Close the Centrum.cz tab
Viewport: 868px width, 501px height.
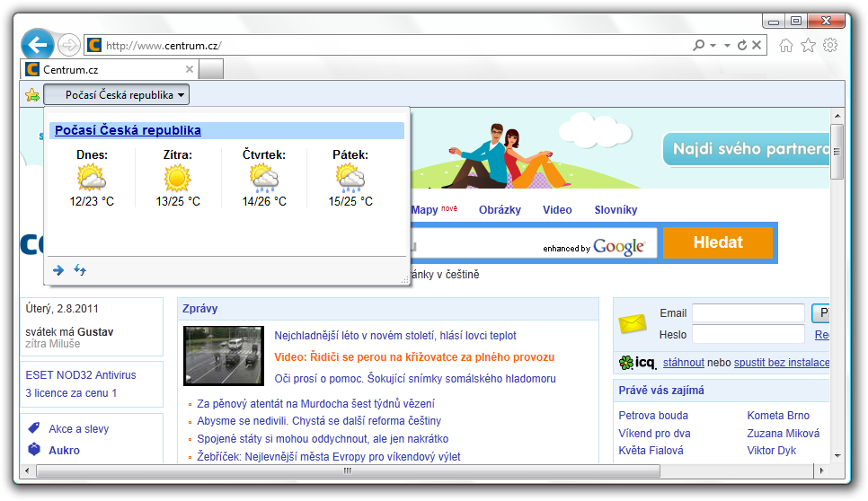click(190, 69)
